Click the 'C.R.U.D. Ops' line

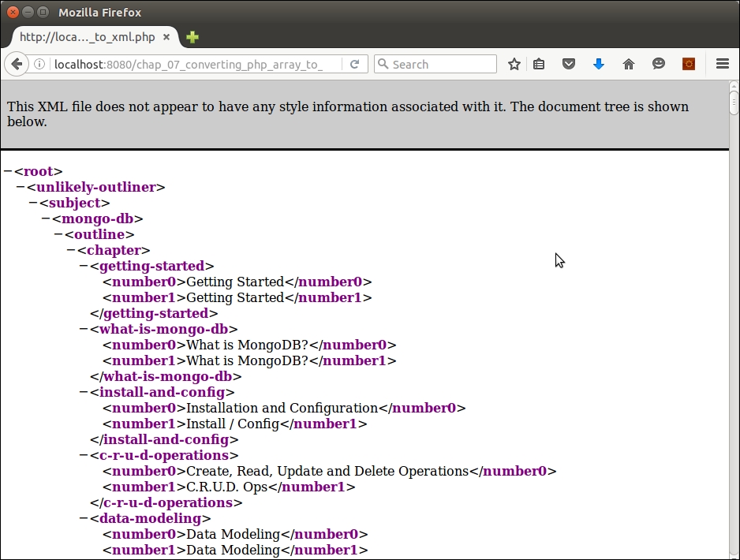(229, 487)
